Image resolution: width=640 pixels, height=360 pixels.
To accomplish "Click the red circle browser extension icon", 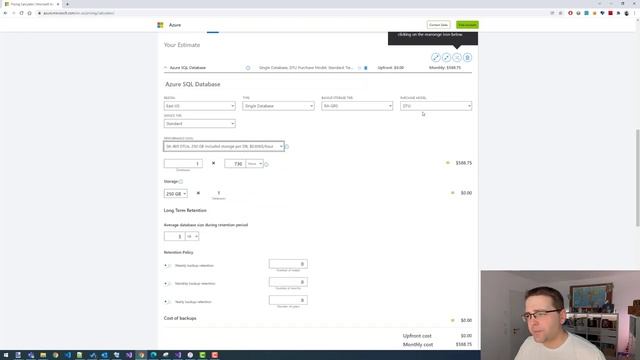I will point(570,13).
